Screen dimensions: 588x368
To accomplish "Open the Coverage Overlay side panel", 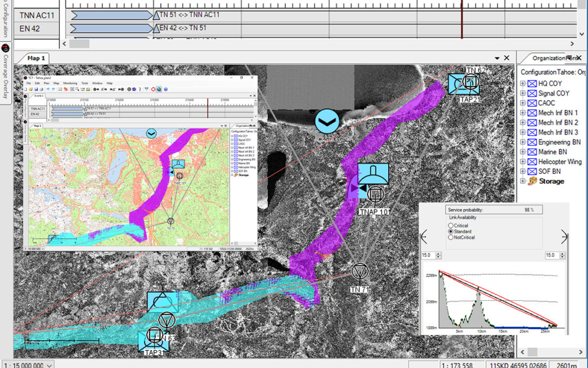I will click(x=5, y=73).
